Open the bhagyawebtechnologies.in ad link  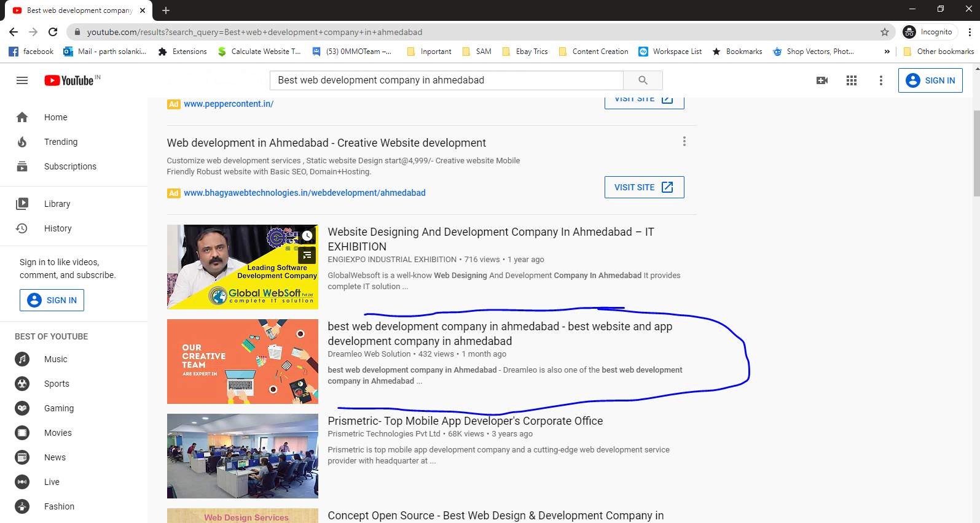tap(304, 193)
